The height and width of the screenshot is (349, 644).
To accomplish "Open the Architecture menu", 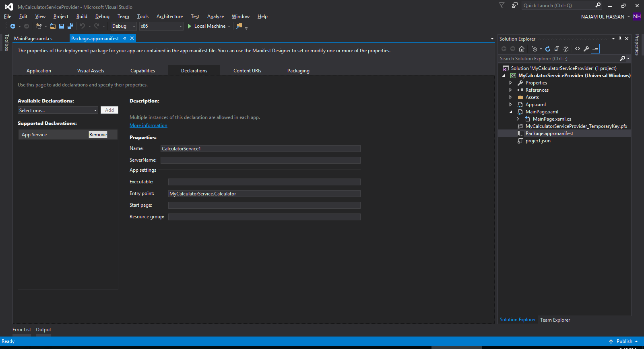I will [x=169, y=16].
